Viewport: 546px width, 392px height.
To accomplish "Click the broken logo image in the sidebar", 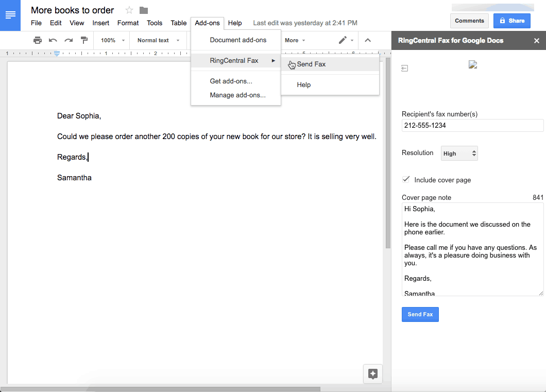I will click(472, 64).
